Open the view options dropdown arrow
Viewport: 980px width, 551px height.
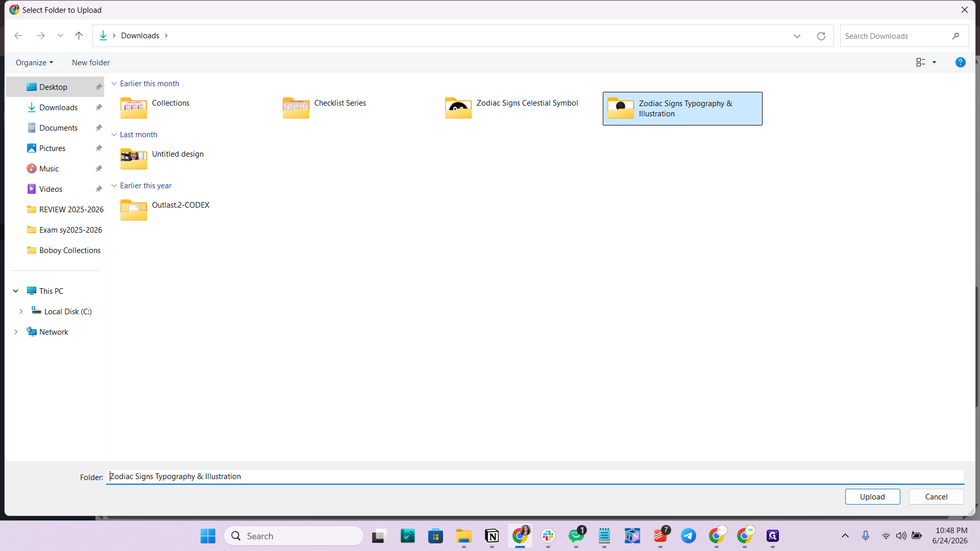click(935, 62)
